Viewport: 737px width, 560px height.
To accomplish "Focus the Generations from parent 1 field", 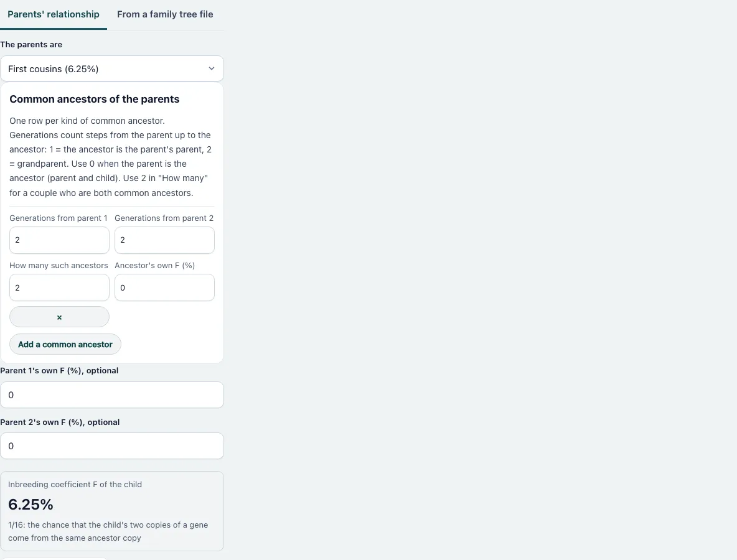I will tap(59, 240).
